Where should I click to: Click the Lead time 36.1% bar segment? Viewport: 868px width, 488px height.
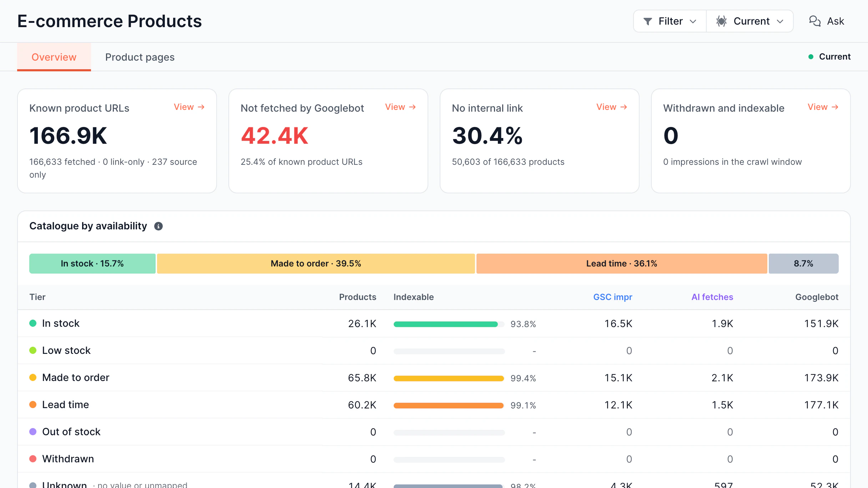click(622, 264)
